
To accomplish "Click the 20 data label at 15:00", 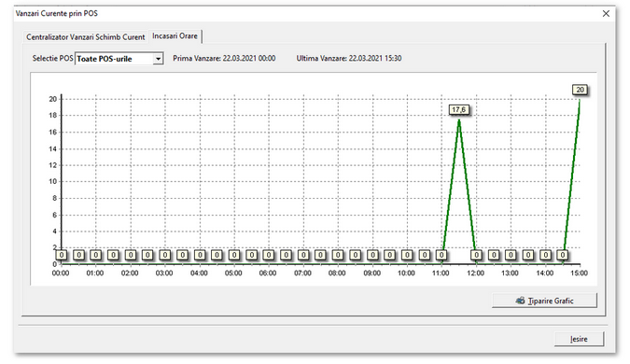I will pos(580,90).
